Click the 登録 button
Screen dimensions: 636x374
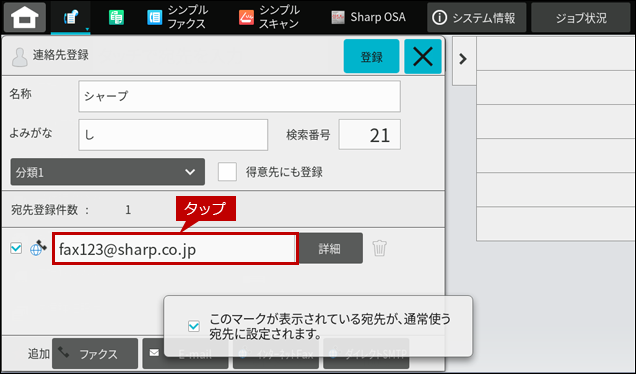(371, 56)
